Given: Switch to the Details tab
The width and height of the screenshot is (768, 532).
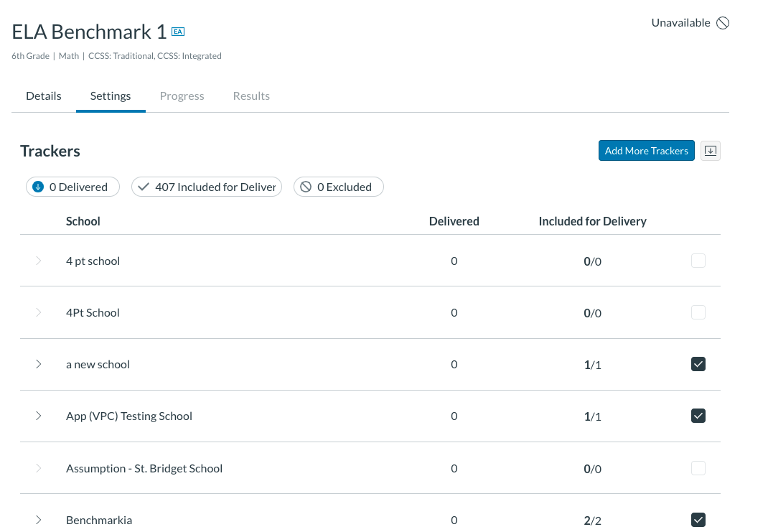Looking at the screenshot, I should tap(43, 95).
